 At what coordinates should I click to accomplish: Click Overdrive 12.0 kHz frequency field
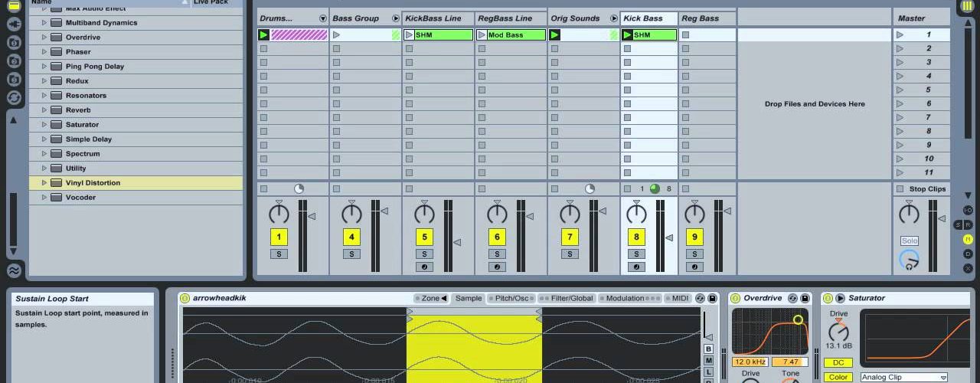tap(750, 362)
